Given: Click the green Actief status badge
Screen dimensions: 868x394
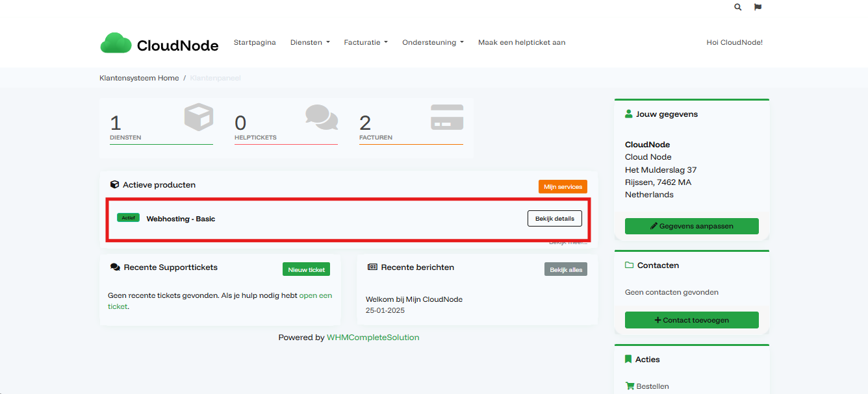Looking at the screenshot, I should (x=128, y=217).
